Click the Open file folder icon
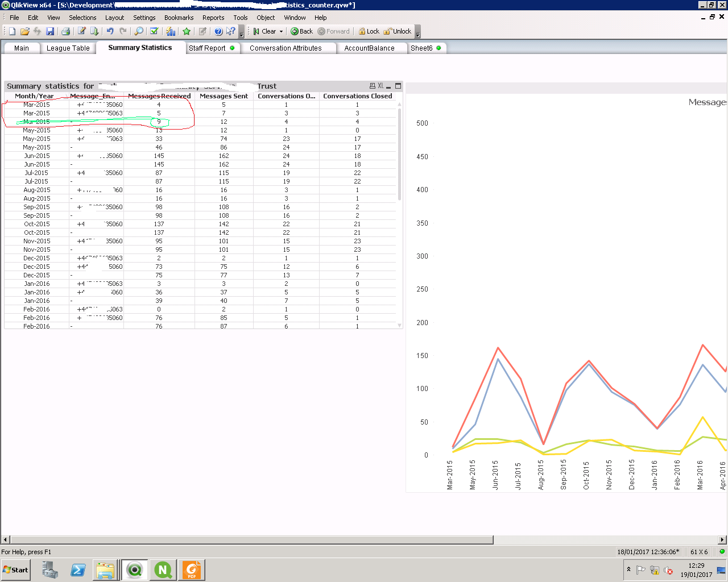 click(24, 31)
